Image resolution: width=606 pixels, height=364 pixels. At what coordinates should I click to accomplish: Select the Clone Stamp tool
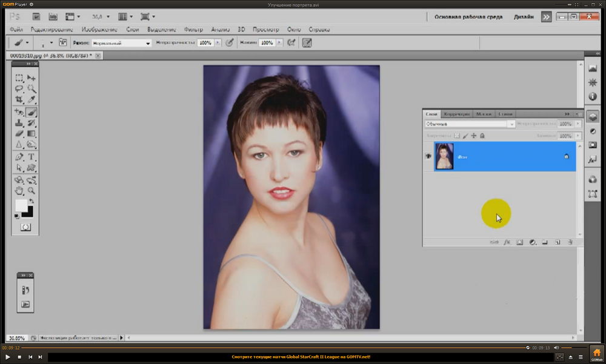coord(19,123)
